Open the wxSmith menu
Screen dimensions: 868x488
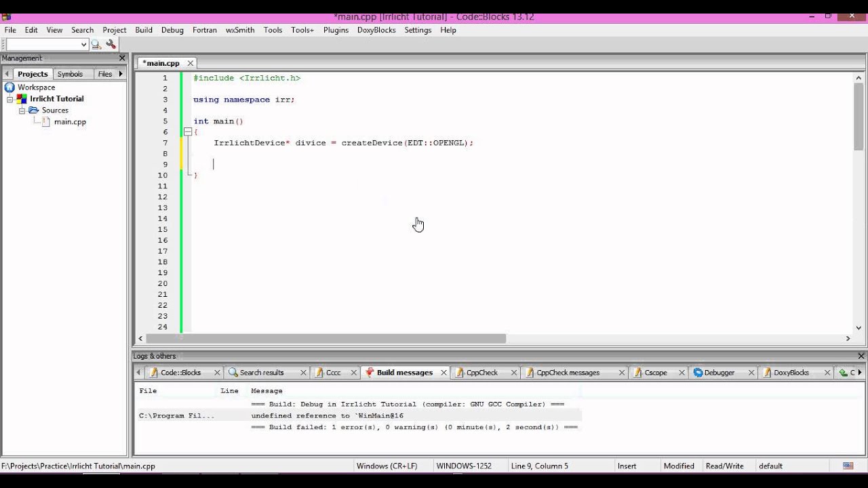click(x=240, y=30)
